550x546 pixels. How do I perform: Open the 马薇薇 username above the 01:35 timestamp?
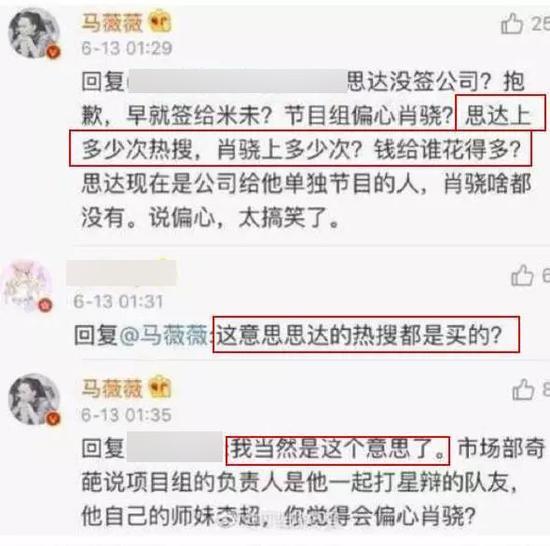pyautogui.click(x=112, y=388)
